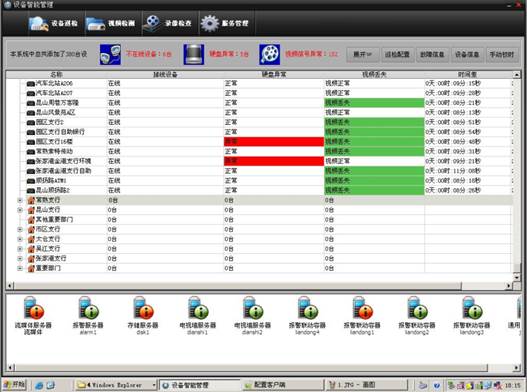Image resolution: width=527 pixels, height=392 pixels.
Task: Click the hard disk abnormal (硬盘异常) icon
Action: [194, 54]
